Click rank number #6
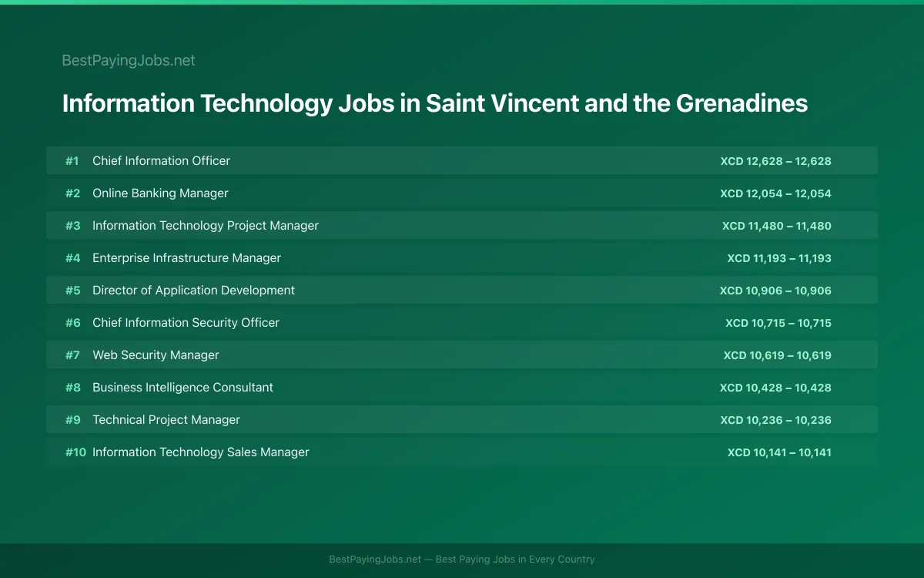924x578 pixels. pos(72,323)
